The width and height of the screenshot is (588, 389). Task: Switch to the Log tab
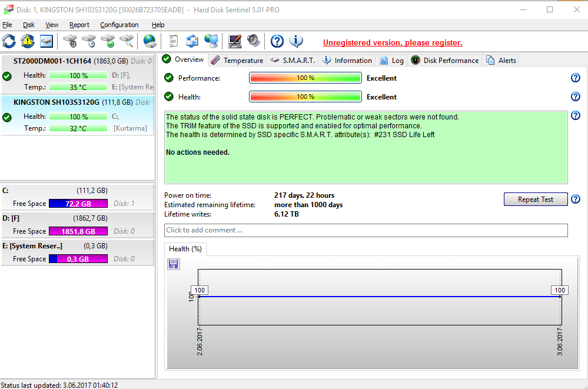[x=391, y=61]
